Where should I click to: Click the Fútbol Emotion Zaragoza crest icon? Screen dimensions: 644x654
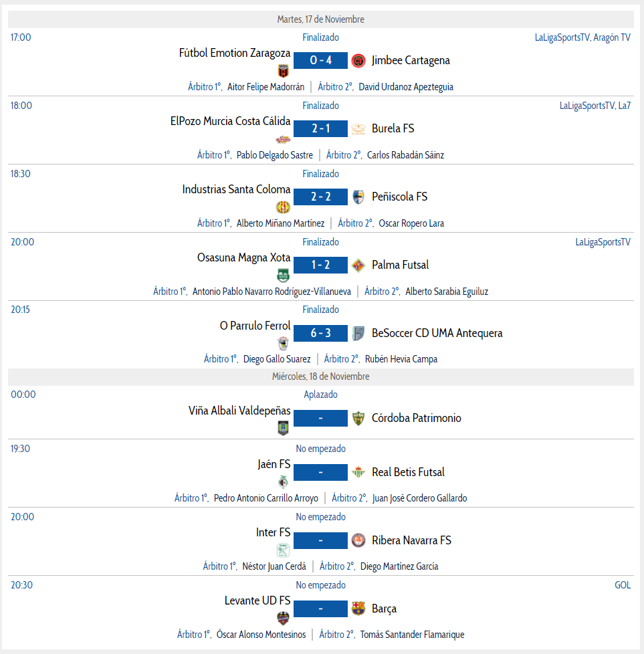coord(283,72)
